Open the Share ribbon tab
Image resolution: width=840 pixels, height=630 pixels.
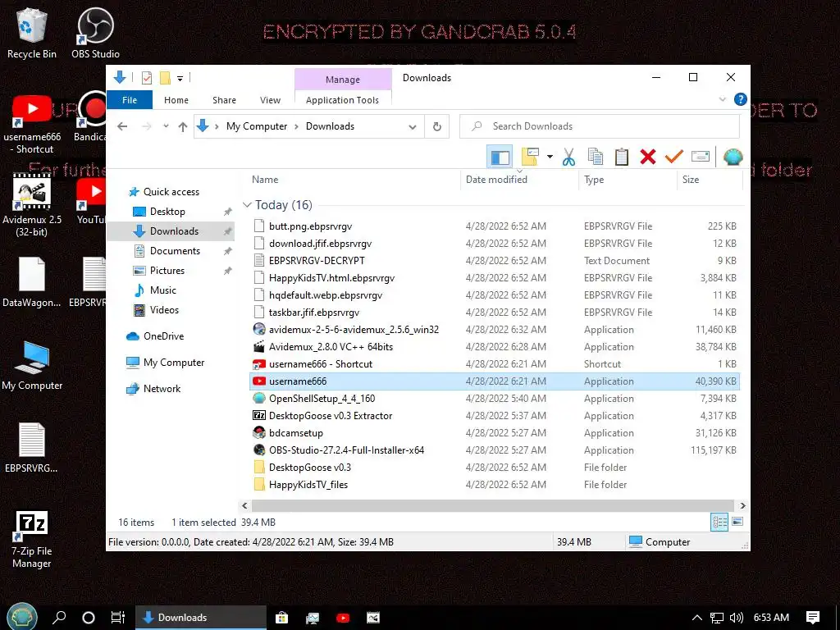point(224,100)
